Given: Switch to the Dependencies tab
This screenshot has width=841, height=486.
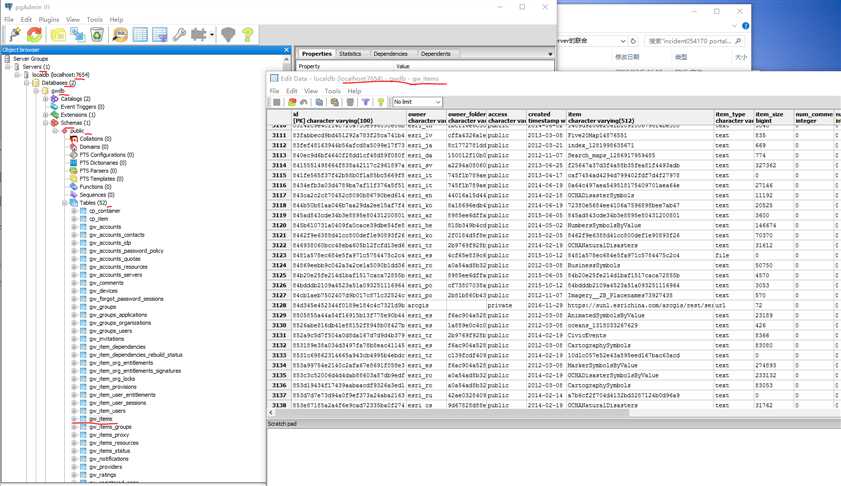Looking at the screenshot, I should coord(390,54).
